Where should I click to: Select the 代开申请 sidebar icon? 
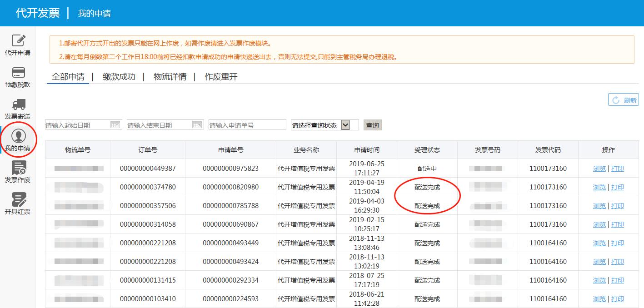tap(18, 45)
